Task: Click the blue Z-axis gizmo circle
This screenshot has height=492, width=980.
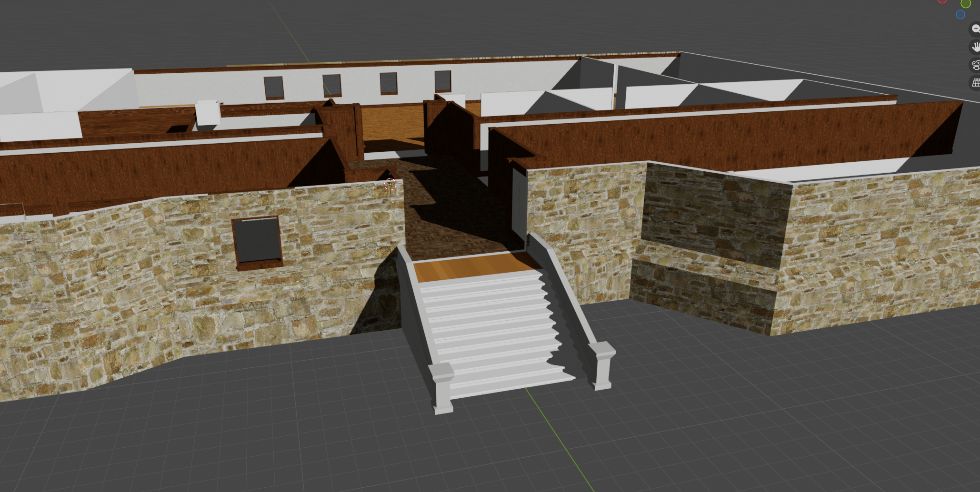Action: (x=960, y=15)
